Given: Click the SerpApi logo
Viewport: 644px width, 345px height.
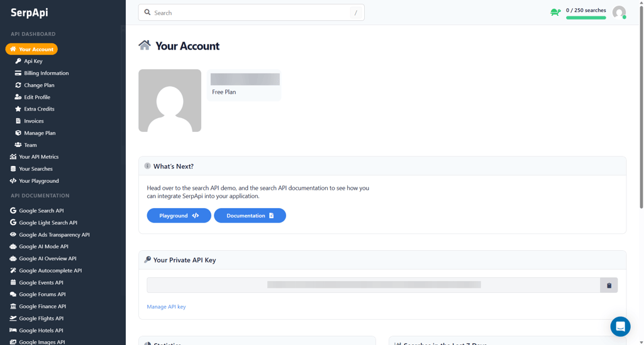Looking at the screenshot, I should [x=29, y=13].
